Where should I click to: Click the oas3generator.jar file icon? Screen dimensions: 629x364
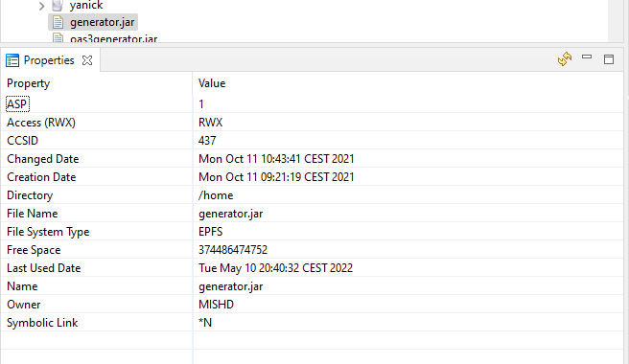58,39
